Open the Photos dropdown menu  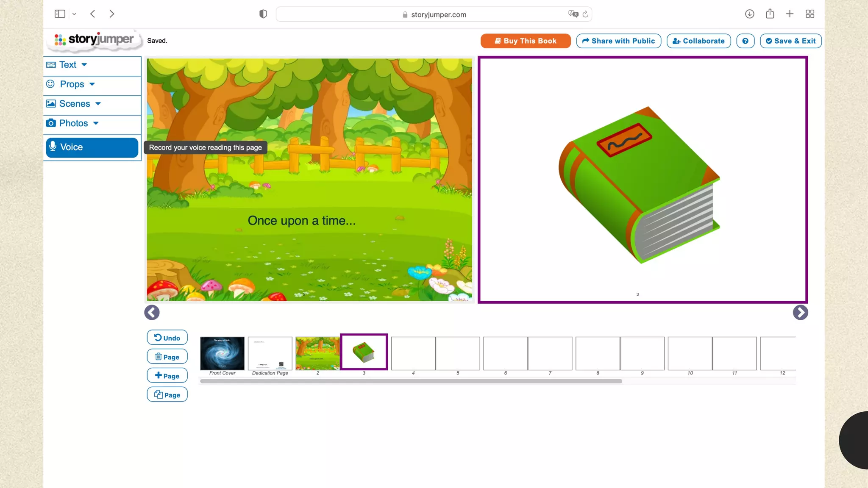pos(74,123)
